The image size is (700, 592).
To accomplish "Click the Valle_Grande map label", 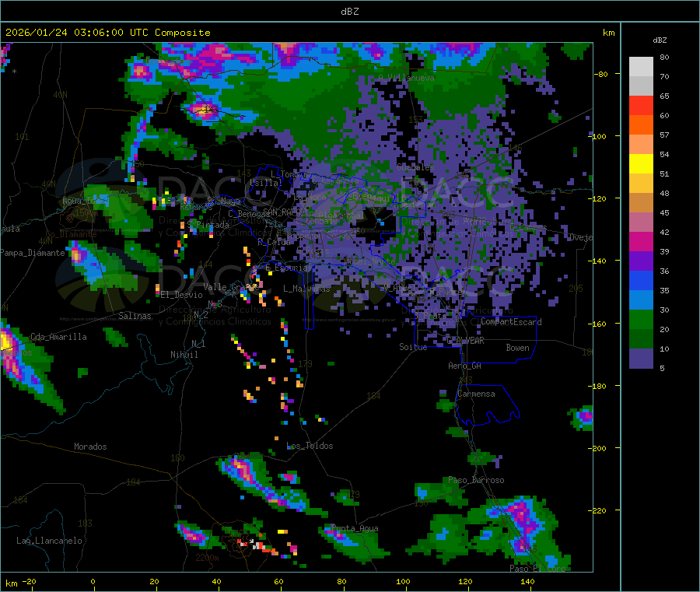I will click(231, 287).
